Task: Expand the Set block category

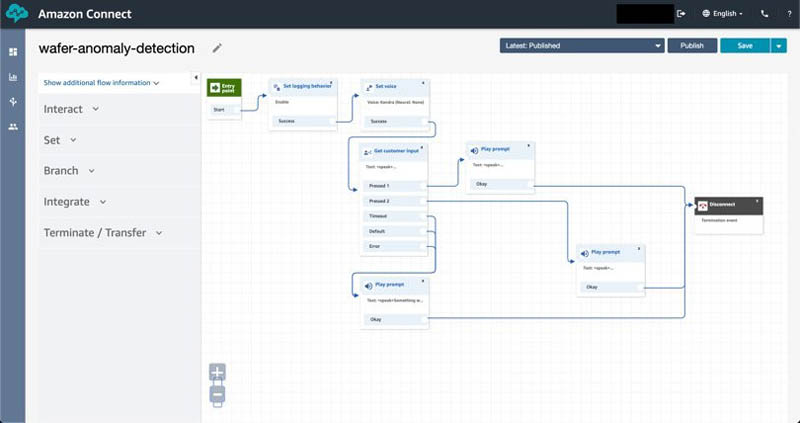Action: point(60,140)
